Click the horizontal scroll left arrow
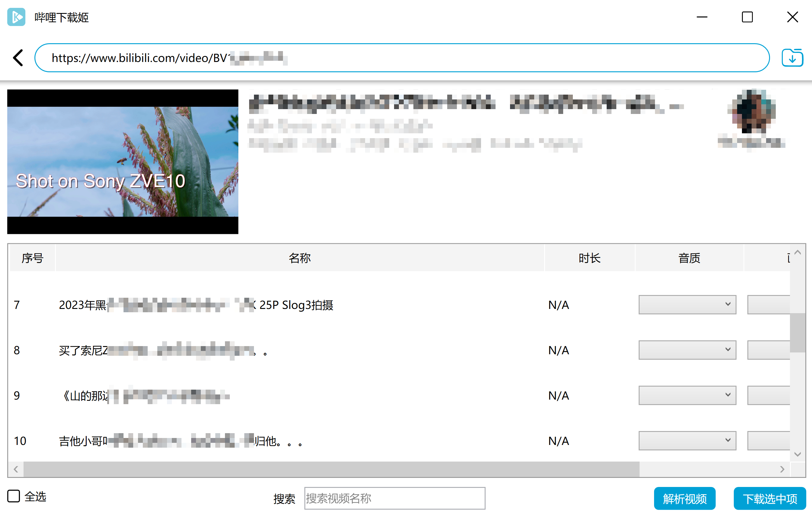 pyautogui.click(x=16, y=469)
